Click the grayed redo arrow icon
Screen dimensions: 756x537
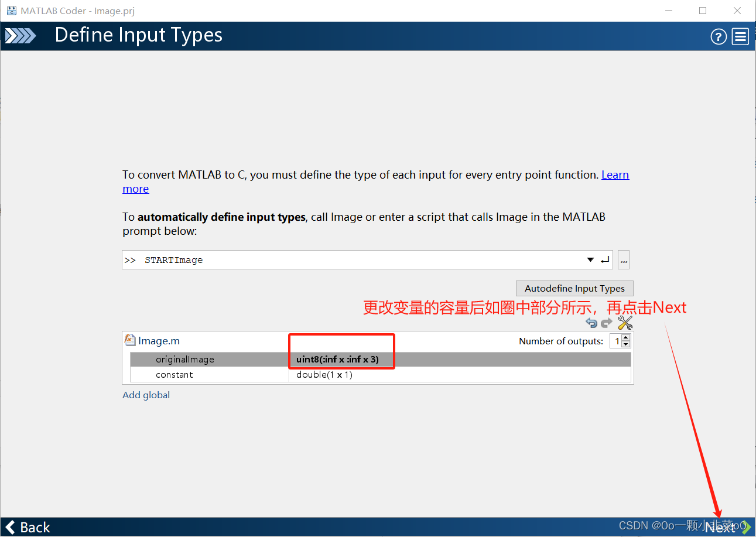click(607, 322)
